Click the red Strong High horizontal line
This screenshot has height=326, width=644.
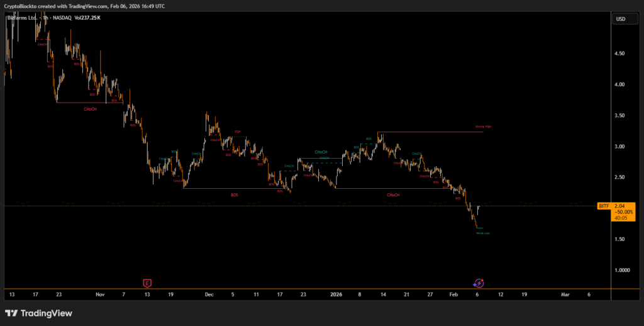(x=428, y=132)
